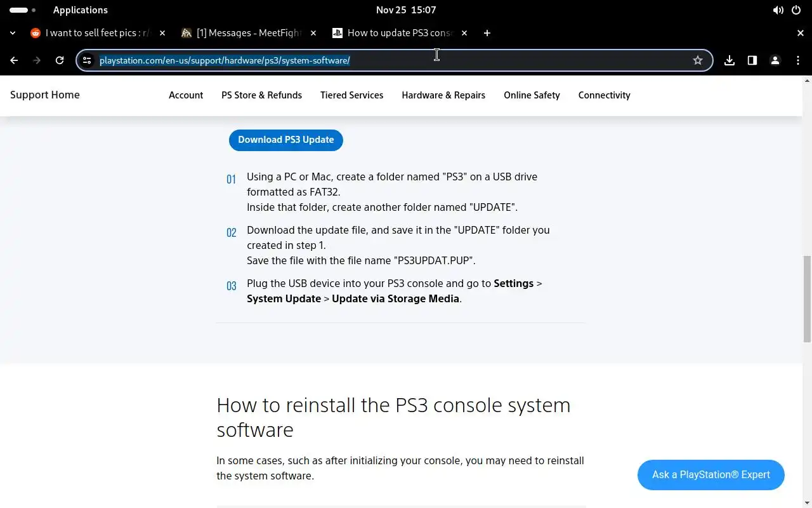Click the step 03 number label
Screen dimensions: 812x508
click(231, 286)
